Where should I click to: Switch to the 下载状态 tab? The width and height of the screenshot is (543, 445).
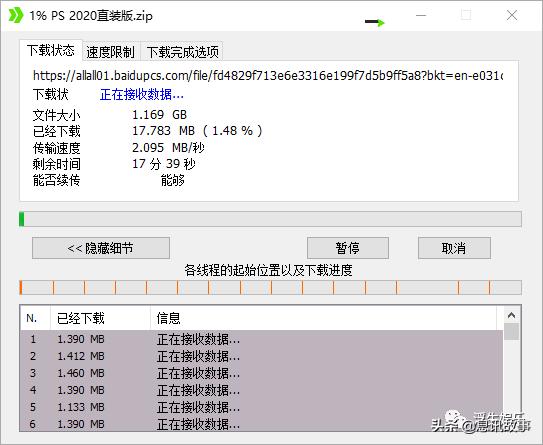click(51, 51)
